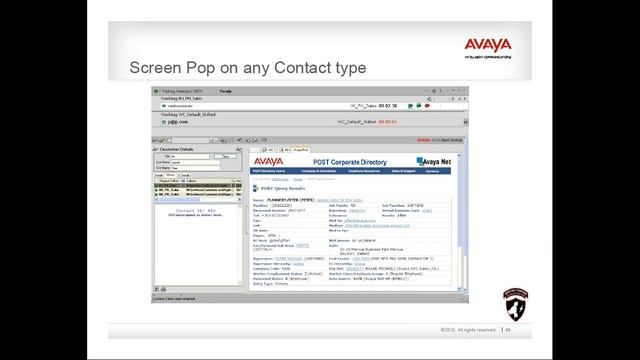Open the POST Directory Home menu
This screenshot has height=360, width=640.
(x=269, y=171)
